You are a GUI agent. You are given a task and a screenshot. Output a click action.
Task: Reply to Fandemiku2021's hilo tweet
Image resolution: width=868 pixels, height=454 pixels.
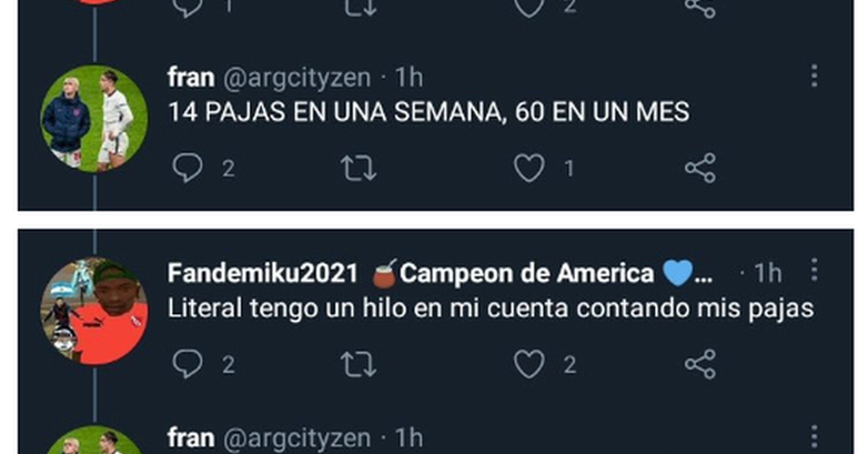(188, 364)
